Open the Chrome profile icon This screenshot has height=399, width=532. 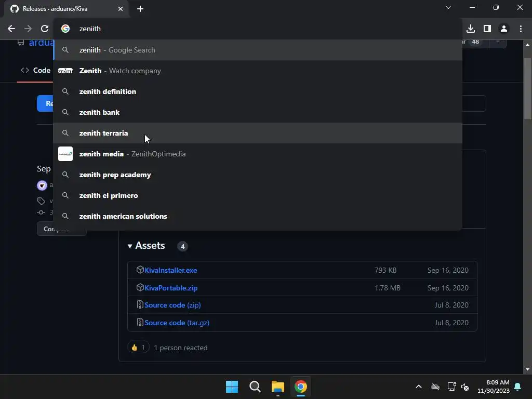(504, 29)
